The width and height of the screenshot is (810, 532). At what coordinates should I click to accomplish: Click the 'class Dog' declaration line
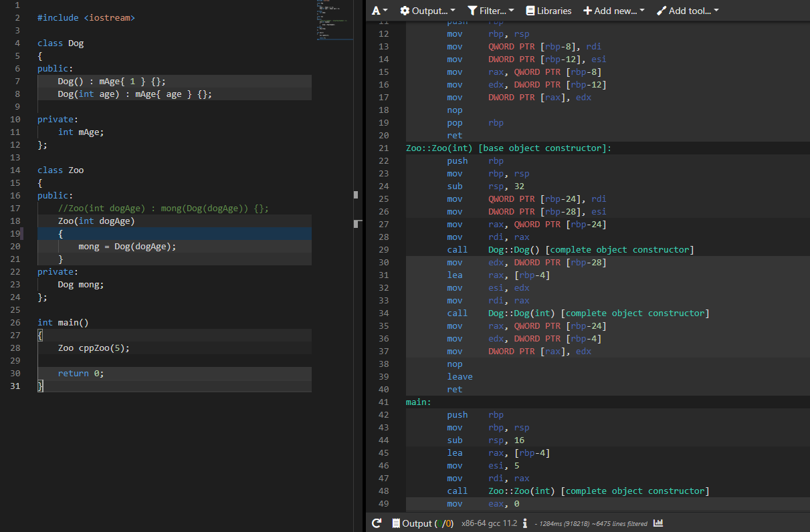(x=61, y=43)
